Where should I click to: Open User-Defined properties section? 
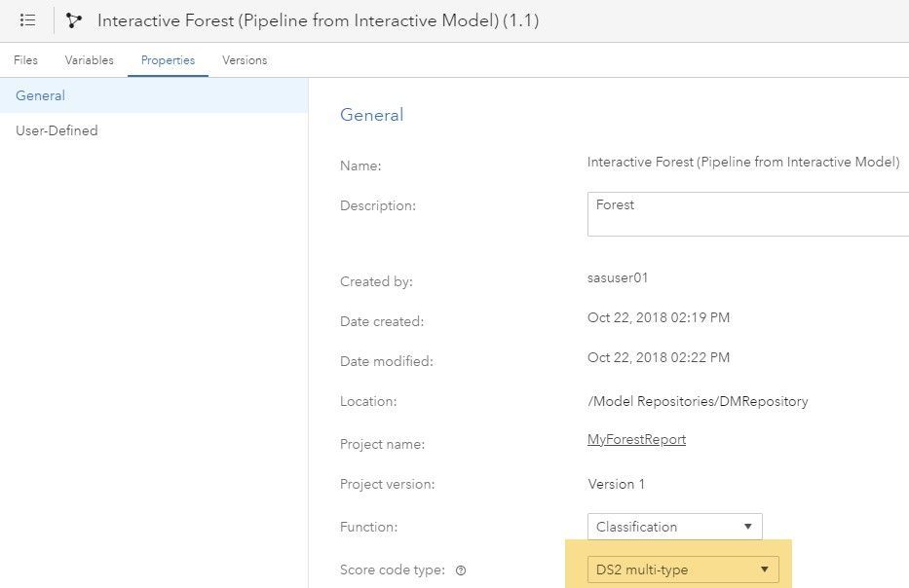click(57, 130)
